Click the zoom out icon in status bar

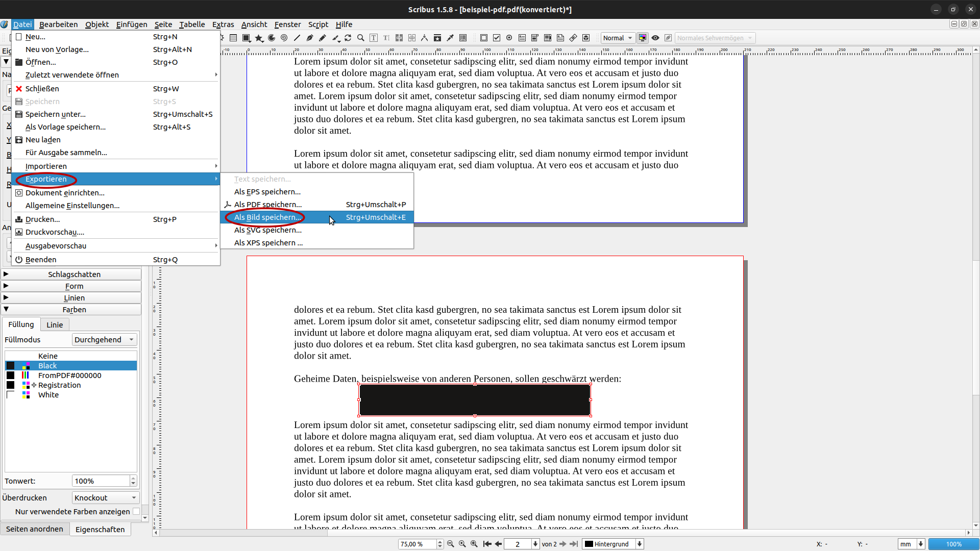coord(451,544)
